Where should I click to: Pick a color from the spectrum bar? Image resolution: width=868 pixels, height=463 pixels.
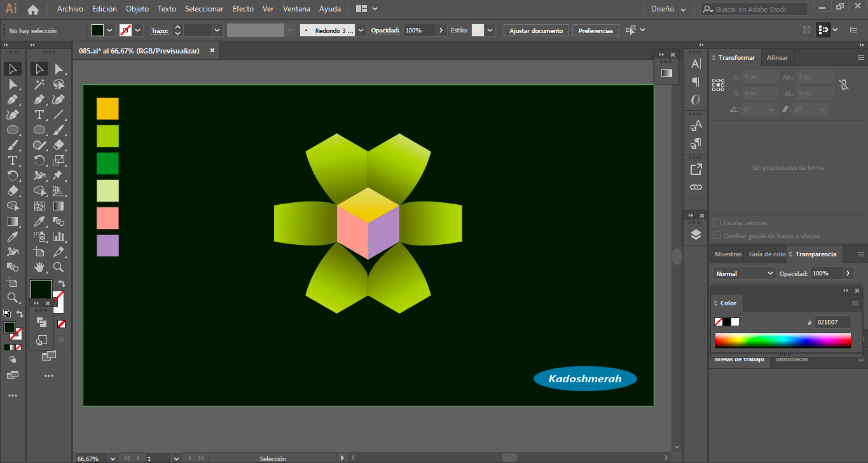click(x=782, y=341)
